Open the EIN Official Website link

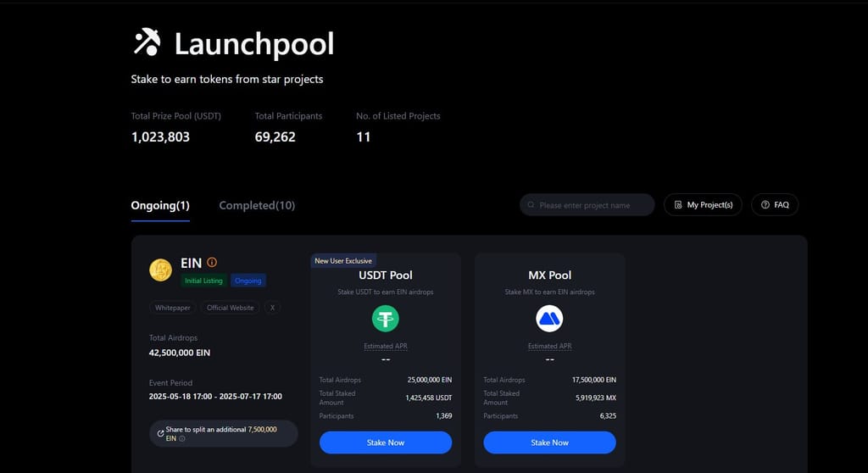point(231,308)
